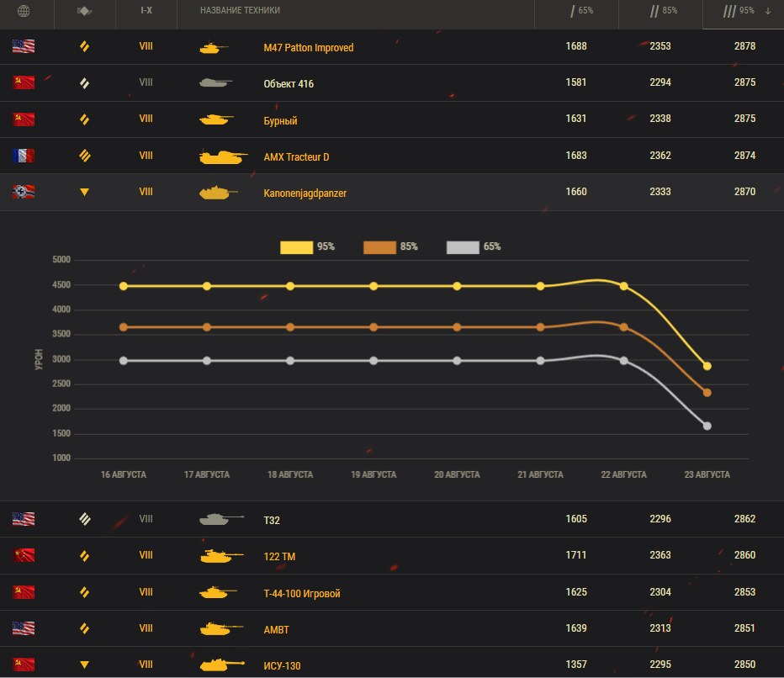Screen dimensions: 784x678
Task: Click heavy tank class icon for AMX Tracteur D
Action: (84, 156)
